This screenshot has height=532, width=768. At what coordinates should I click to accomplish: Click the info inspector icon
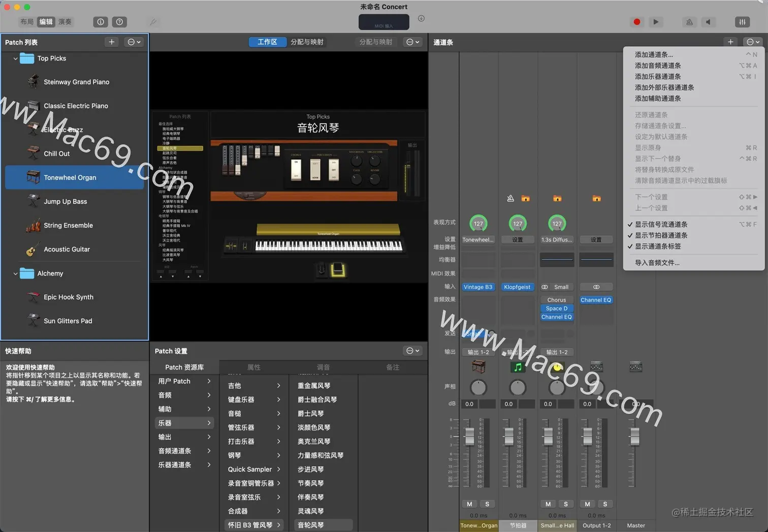click(101, 22)
